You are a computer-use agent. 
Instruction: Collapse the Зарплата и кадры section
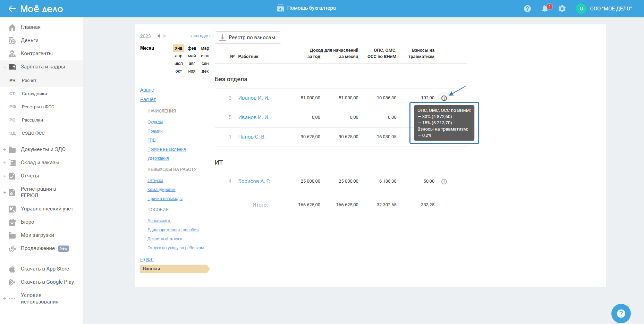pos(5,67)
